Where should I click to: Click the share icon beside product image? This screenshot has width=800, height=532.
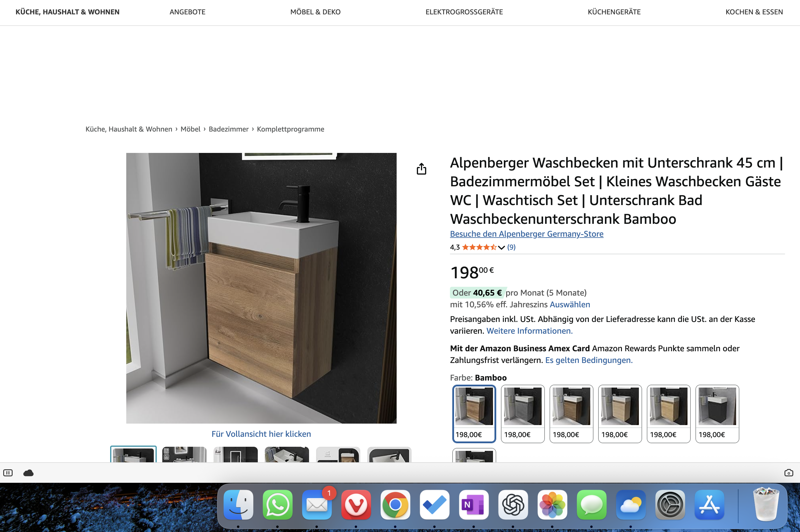(421, 169)
